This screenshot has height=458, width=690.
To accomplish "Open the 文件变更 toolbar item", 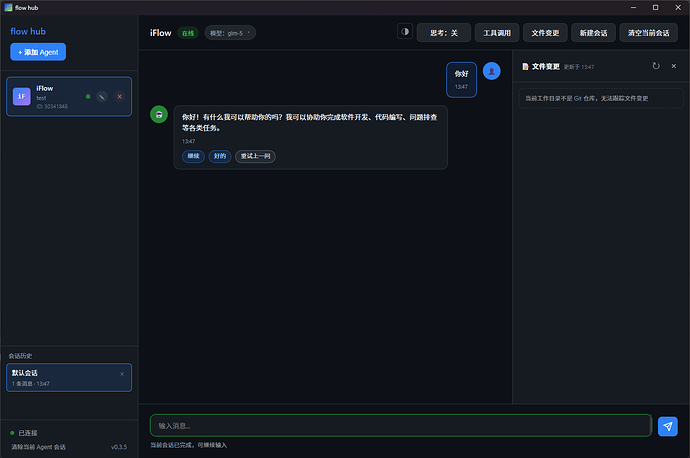I will [x=545, y=32].
